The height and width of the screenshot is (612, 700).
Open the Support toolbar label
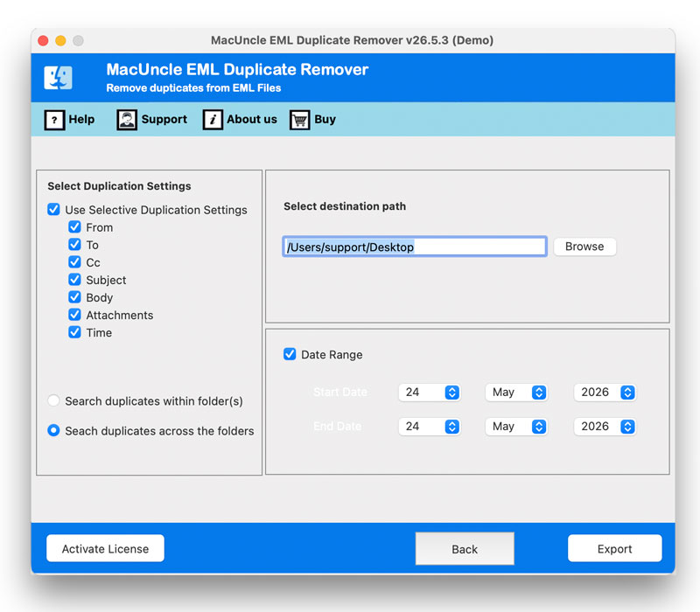tap(164, 120)
